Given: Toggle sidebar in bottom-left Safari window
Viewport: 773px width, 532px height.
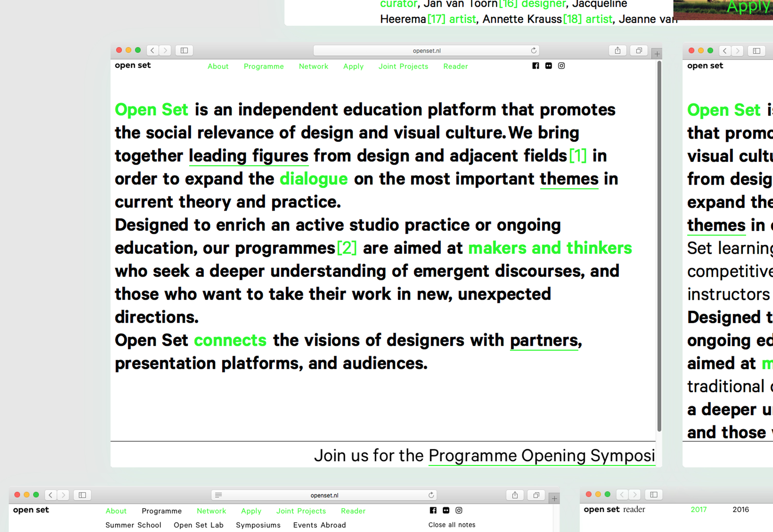Looking at the screenshot, I should coord(82,495).
